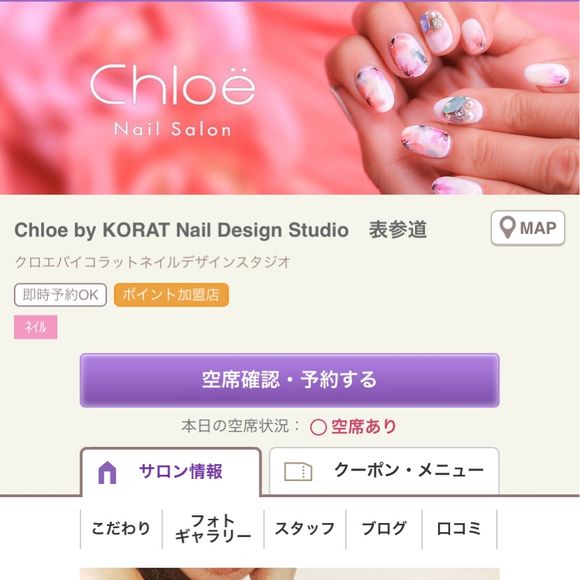Click the pink ネイル category tag
Screen dimensions: 580x580
[36, 327]
